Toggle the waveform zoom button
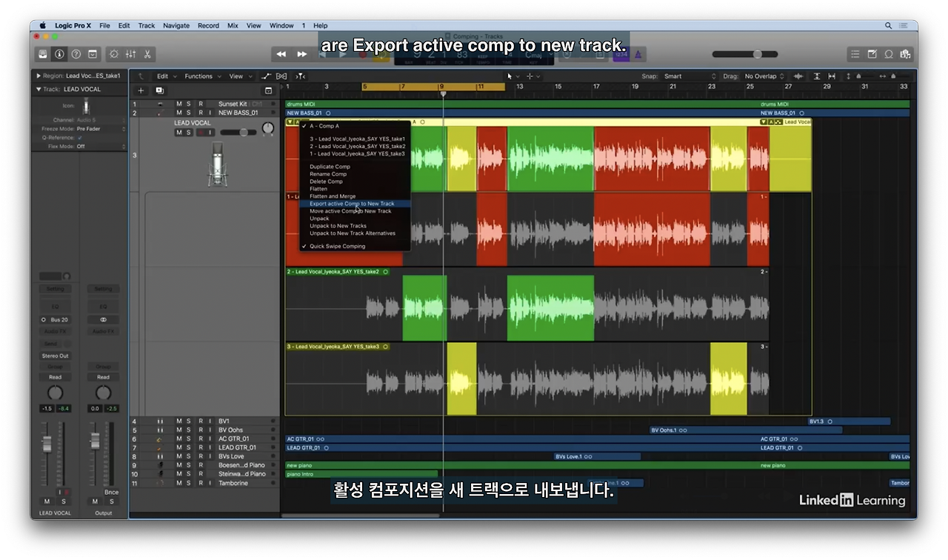Screen dimensions: 948x560 pos(798,76)
